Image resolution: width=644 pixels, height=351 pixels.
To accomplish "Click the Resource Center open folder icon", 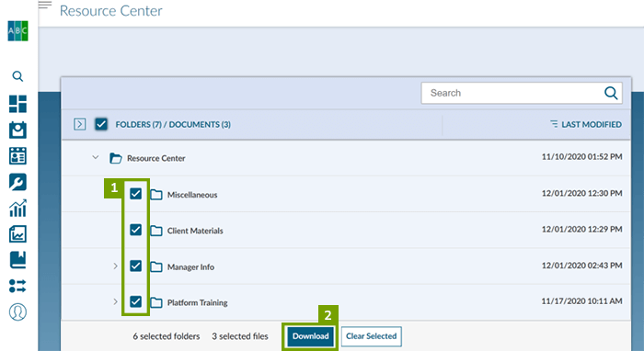I will (116, 158).
